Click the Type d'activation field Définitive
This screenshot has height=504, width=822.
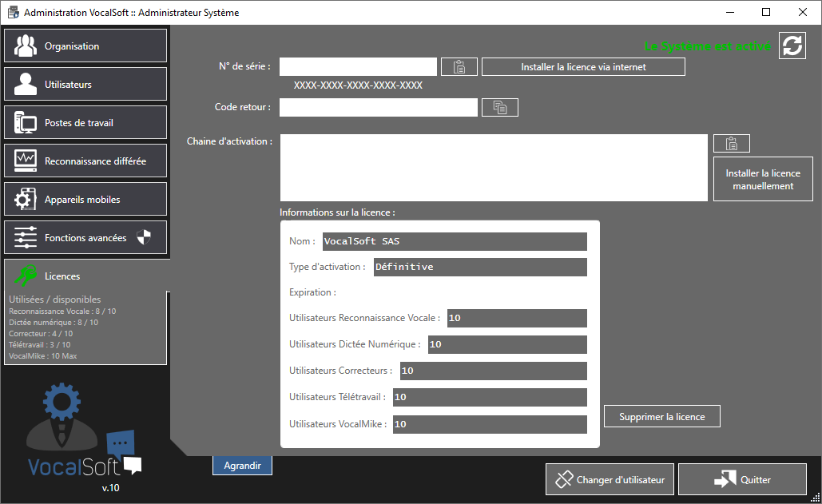(x=480, y=268)
